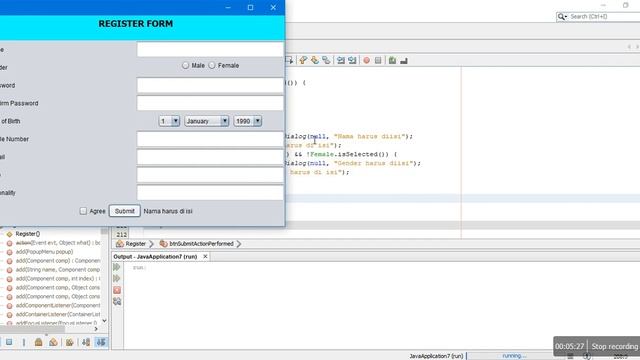This screenshot has height=360, width=640.
Task: Toggle show inherited members icon in Navigator
Action: tap(9, 342)
